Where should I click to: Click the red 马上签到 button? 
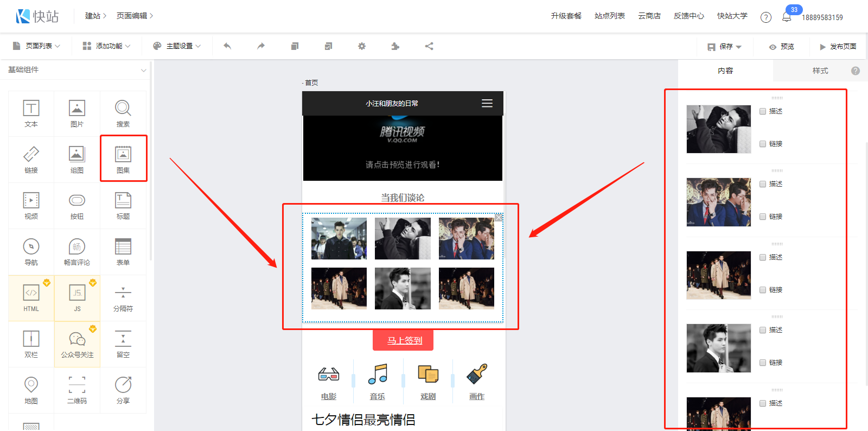(403, 340)
